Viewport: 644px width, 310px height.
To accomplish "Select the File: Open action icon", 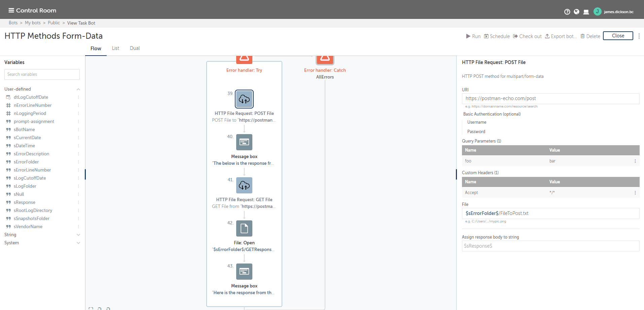I will click(244, 228).
